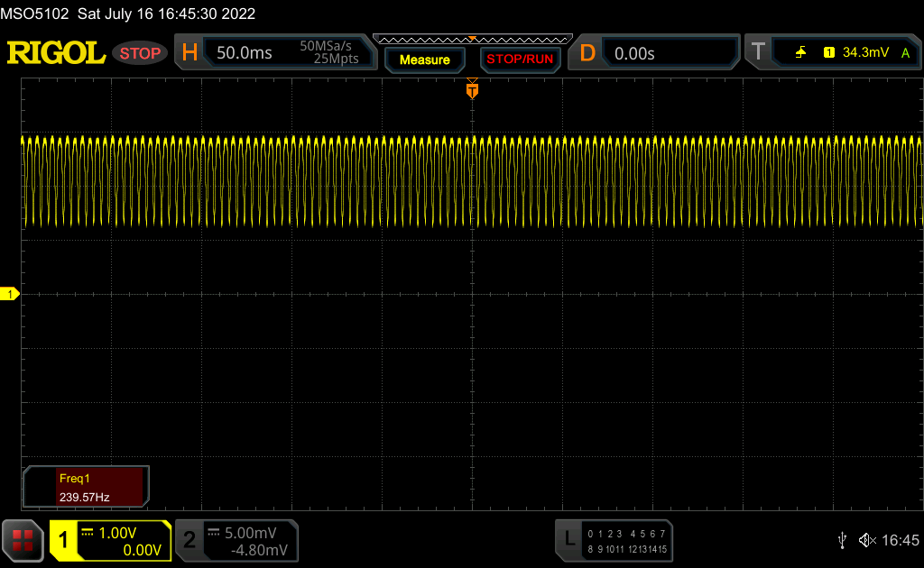The height and width of the screenshot is (568, 924).
Task: Open the 34.3mV trigger level setting
Action: point(865,53)
